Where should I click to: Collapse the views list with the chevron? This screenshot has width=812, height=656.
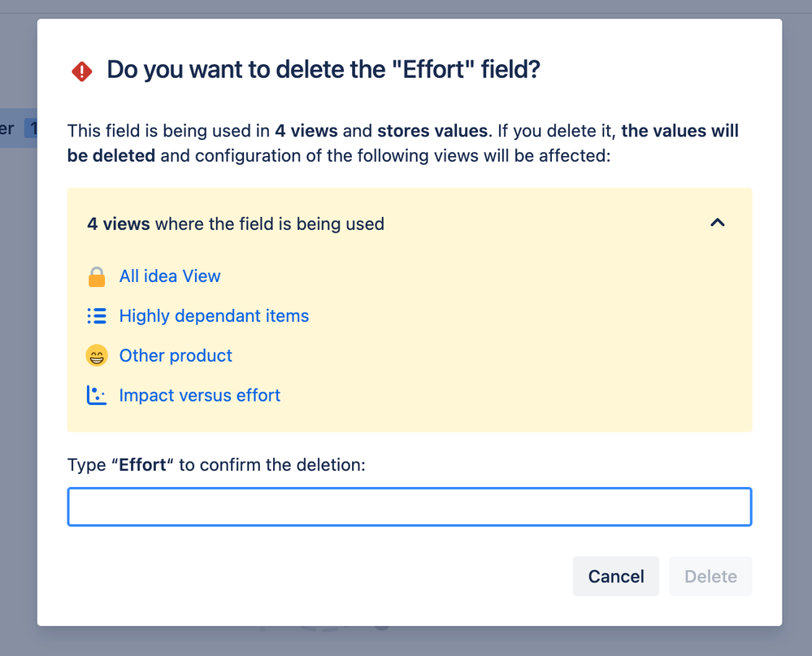pyautogui.click(x=717, y=223)
